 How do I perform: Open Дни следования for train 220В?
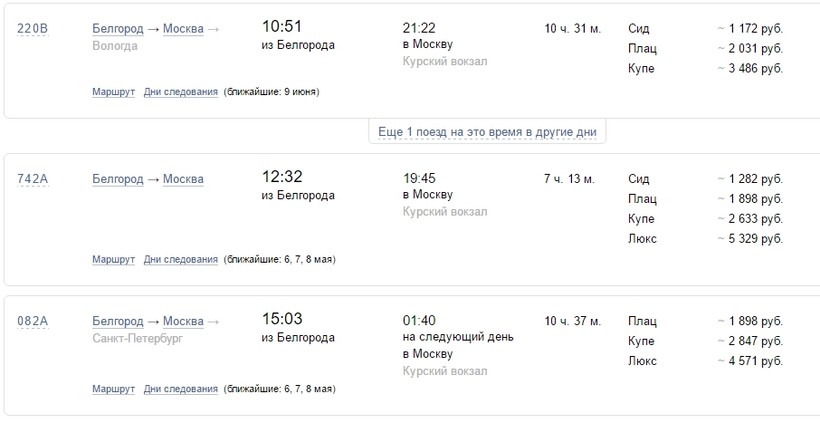pos(180,92)
